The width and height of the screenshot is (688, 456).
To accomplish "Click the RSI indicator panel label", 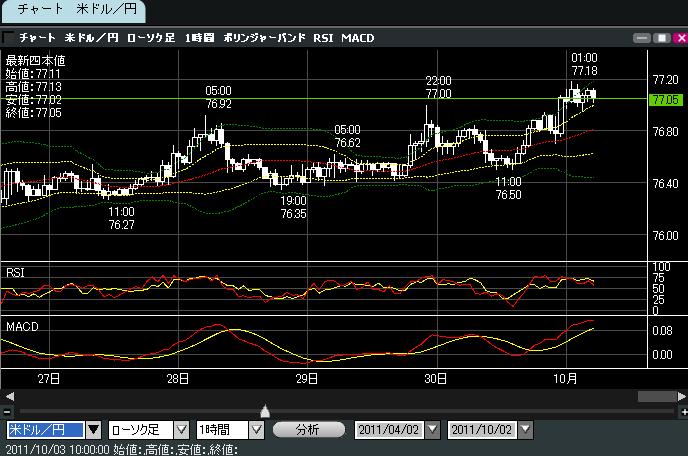I will click(17, 272).
